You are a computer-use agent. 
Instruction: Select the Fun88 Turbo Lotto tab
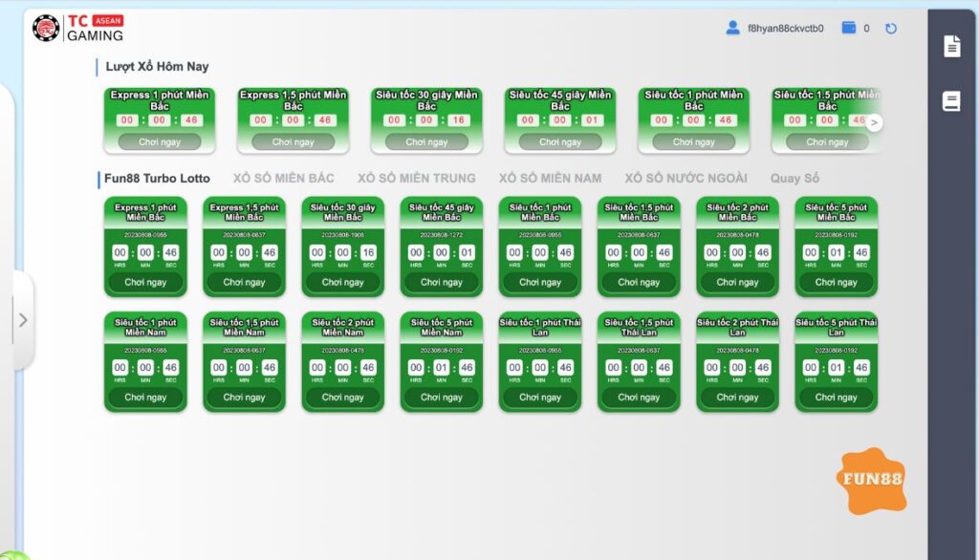[157, 179]
